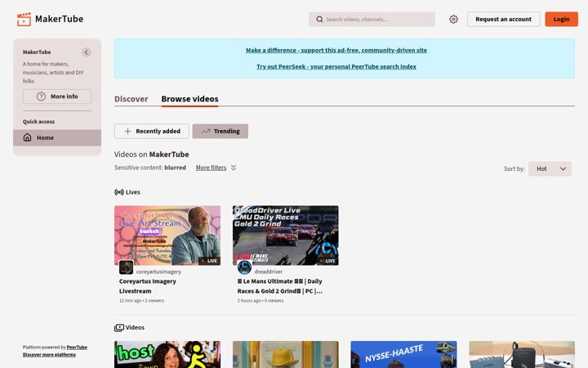Open the Discover more platforms link
This screenshot has width=588, height=368.
click(49, 354)
